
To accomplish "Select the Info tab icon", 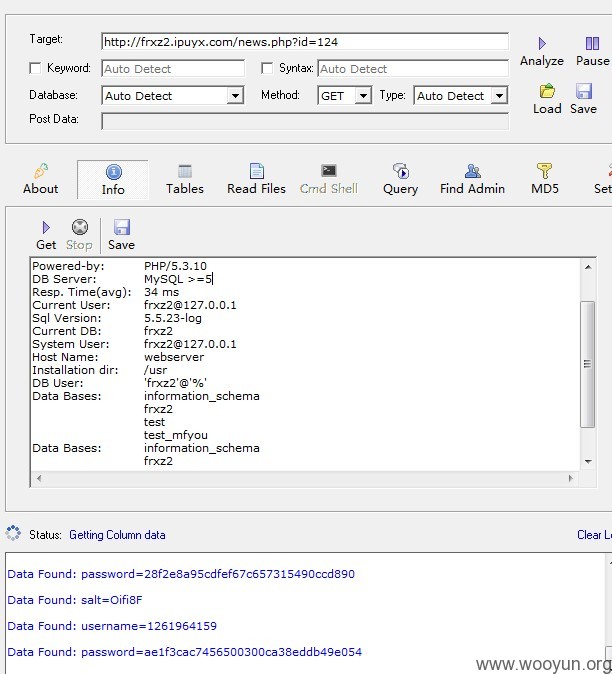I will point(113,172).
